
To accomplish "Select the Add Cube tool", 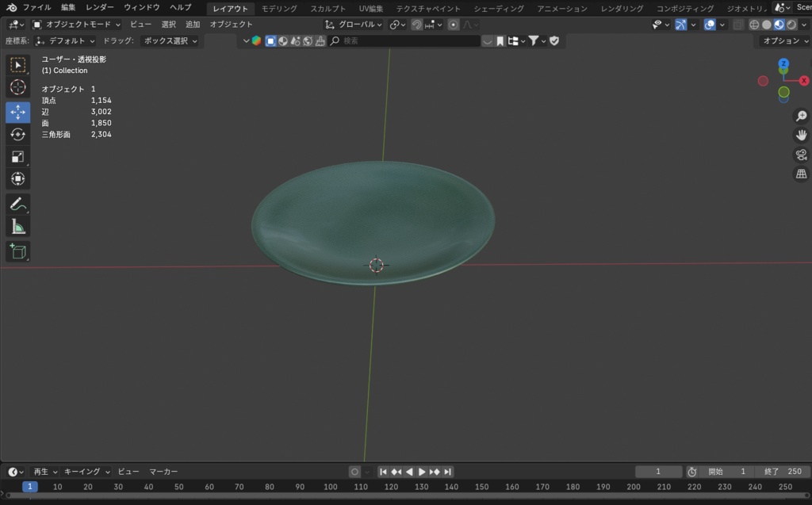I will [17, 251].
